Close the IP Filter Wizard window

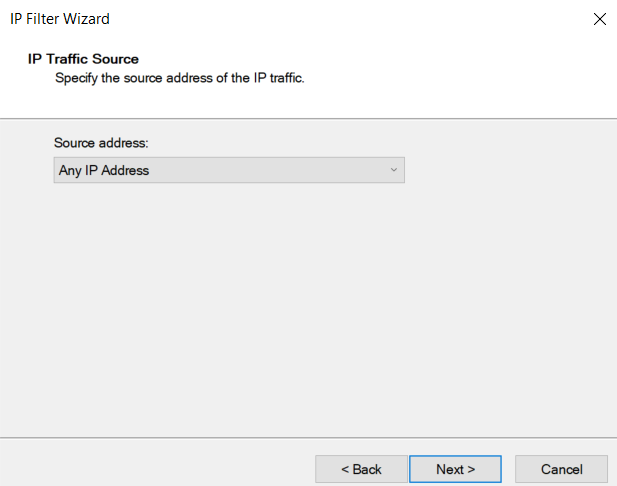[x=600, y=19]
